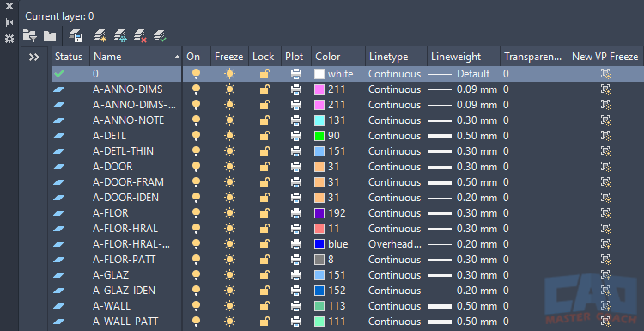Select the A-WALL-PATT layer name
This screenshot has width=644, height=331.
(x=125, y=322)
